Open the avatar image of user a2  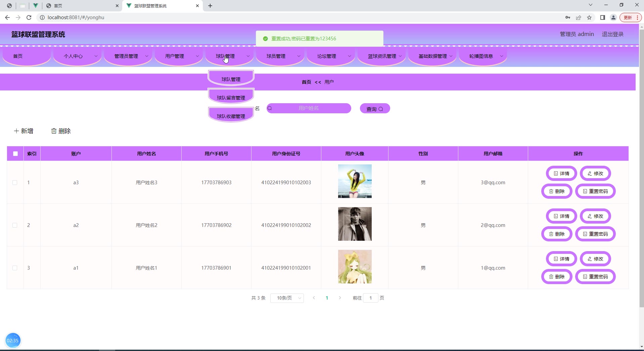pos(355,224)
